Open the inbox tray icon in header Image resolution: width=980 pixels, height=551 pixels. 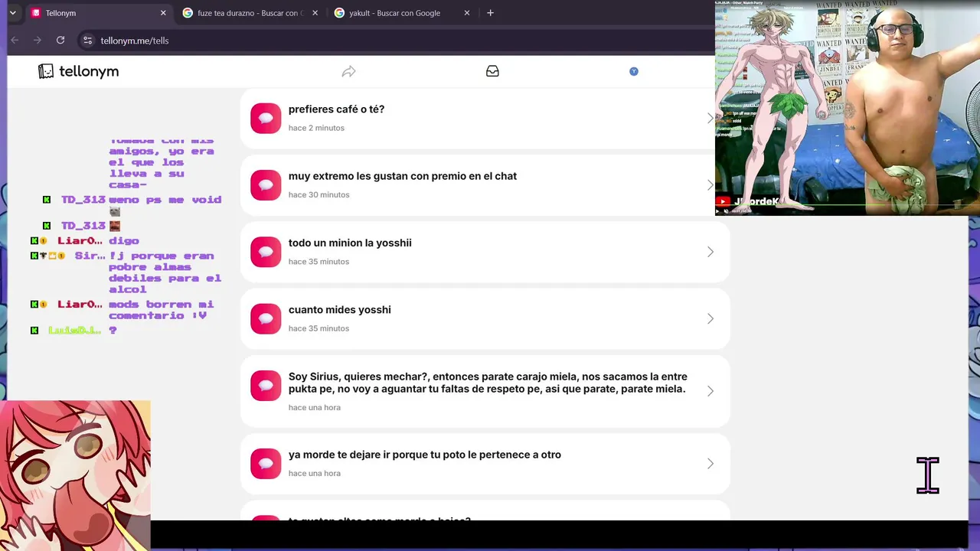492,71
